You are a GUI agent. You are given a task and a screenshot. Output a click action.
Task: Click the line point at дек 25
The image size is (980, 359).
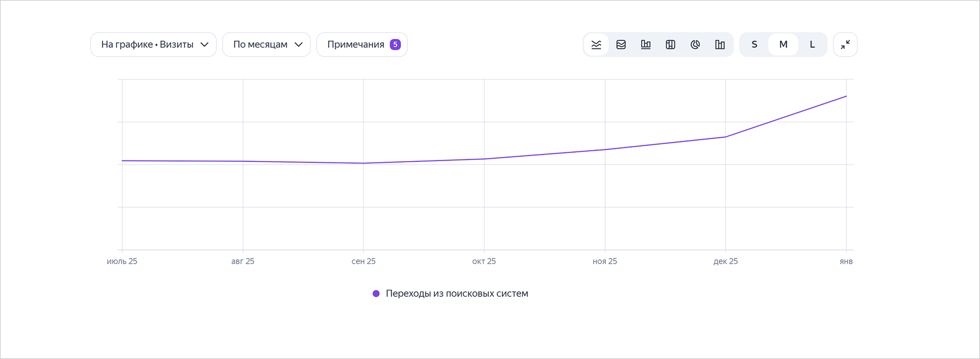tap(725, 137)
